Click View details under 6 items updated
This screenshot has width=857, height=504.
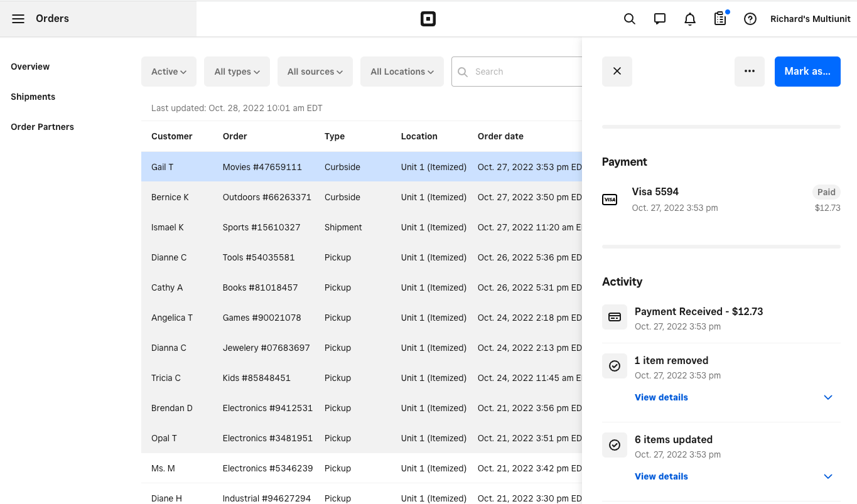tap(661, 476)
